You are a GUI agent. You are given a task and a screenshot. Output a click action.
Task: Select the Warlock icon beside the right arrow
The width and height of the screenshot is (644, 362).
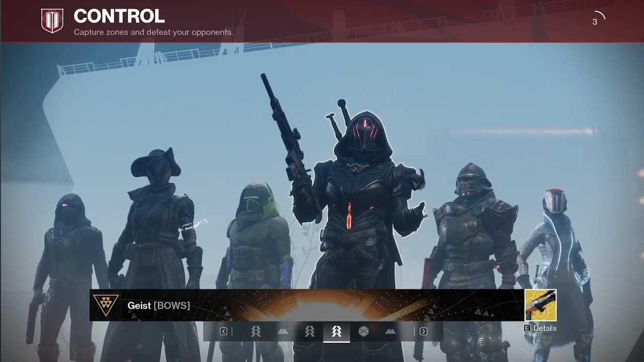click(x=390, y=331)
